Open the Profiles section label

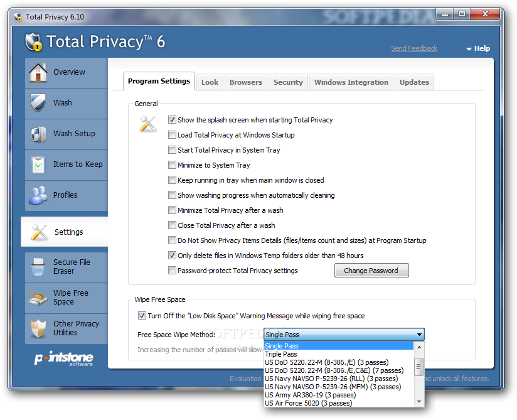coord(65,195)
